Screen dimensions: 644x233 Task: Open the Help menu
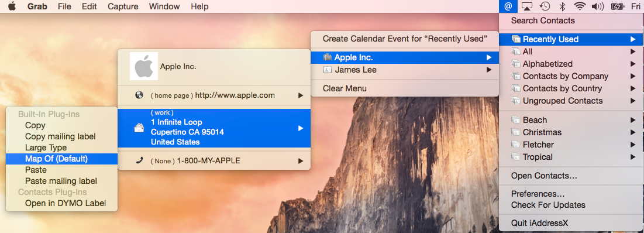coord(199,6)
